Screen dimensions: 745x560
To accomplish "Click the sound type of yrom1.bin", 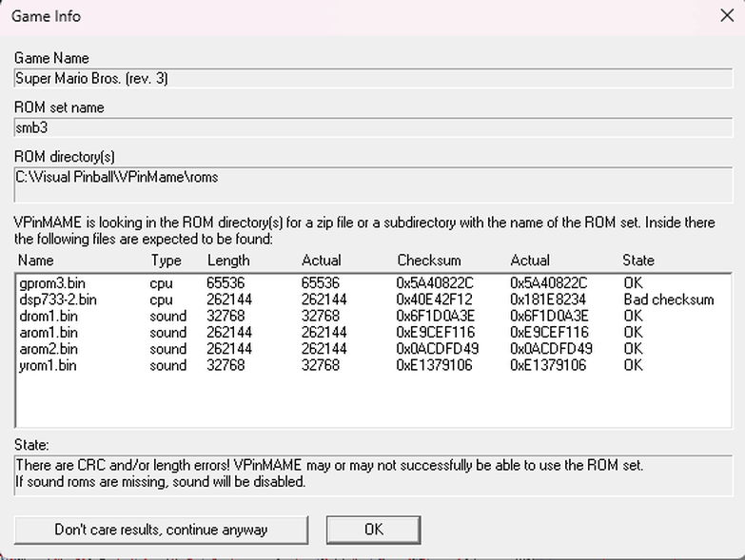I will tap(168, 365).
